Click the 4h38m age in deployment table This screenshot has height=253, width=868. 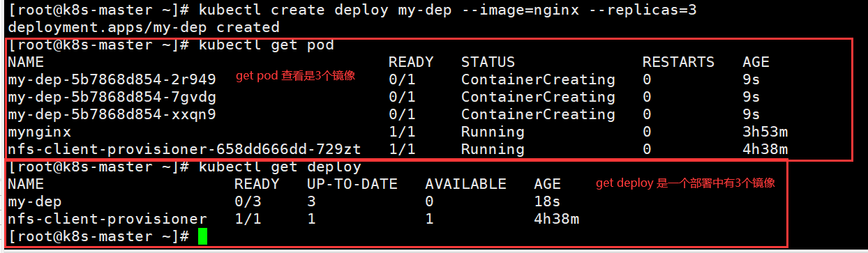click(556, 219)
